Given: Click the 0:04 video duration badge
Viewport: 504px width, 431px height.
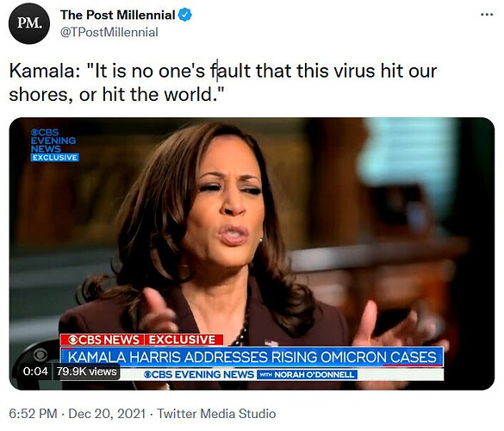Looking at the screenshot, I should 35,372.
